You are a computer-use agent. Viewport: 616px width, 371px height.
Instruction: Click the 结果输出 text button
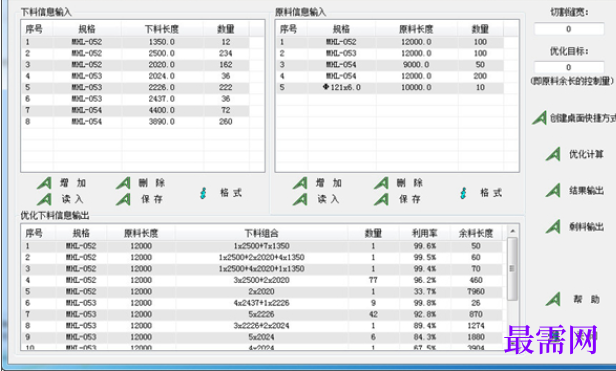point(586,191)
